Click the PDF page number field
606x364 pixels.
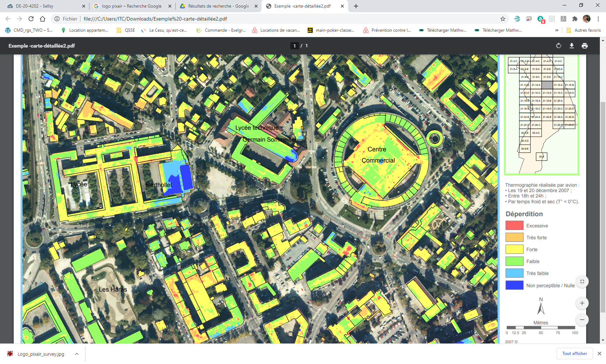294,46
